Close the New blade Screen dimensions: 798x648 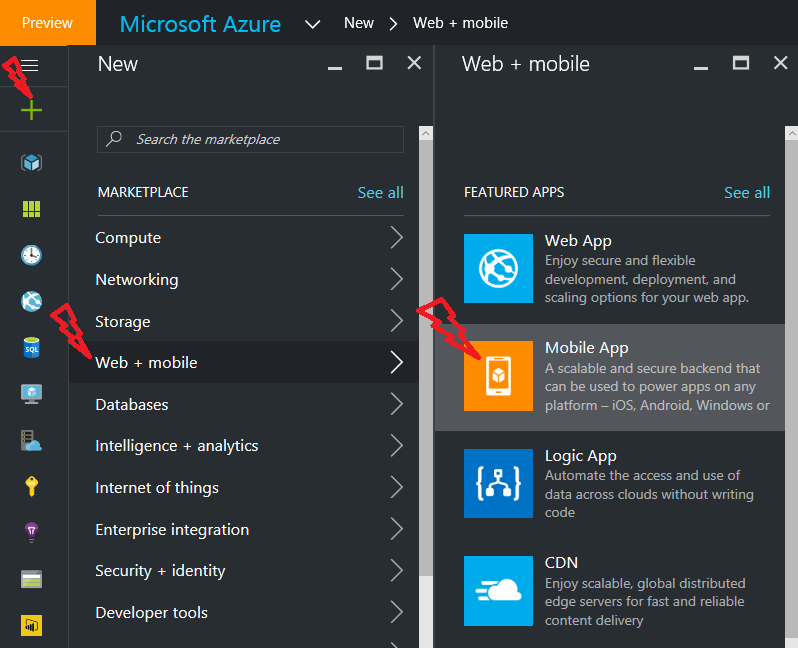414,63
